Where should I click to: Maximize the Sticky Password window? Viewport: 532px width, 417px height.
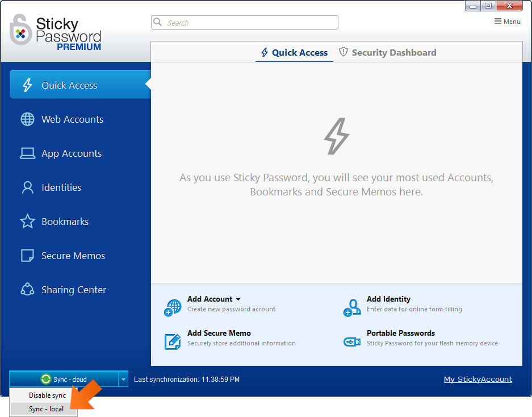pos(488,6)
